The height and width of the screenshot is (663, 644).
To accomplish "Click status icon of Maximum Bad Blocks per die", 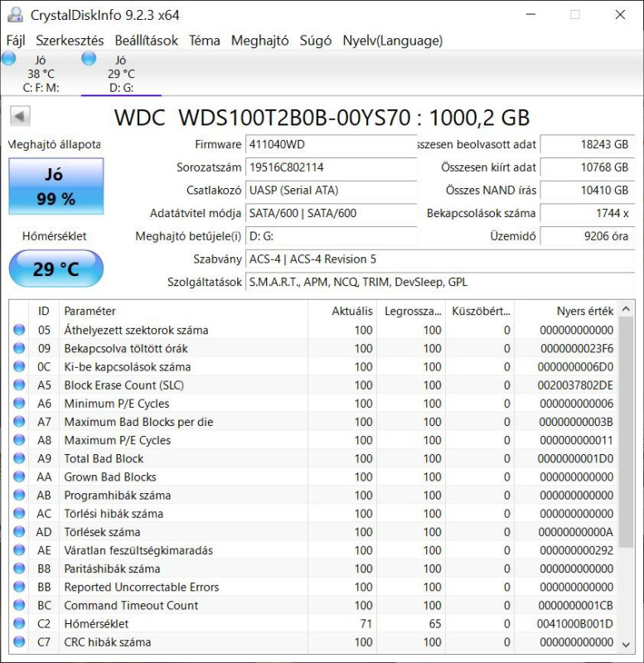I will point(19,422).
